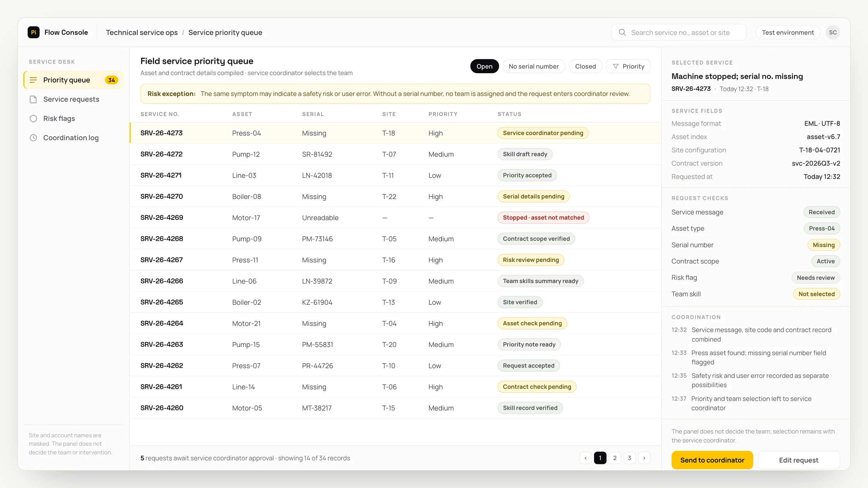868x488 pixels.
Task: Select row SRV-26-4271
Action: 395,175
